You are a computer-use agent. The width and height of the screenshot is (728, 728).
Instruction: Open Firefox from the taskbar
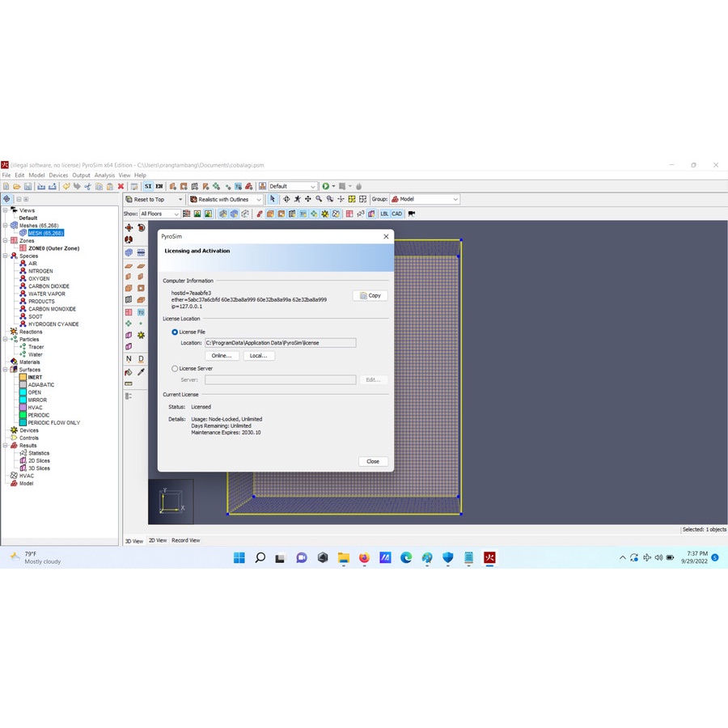[x=365, y=557]
